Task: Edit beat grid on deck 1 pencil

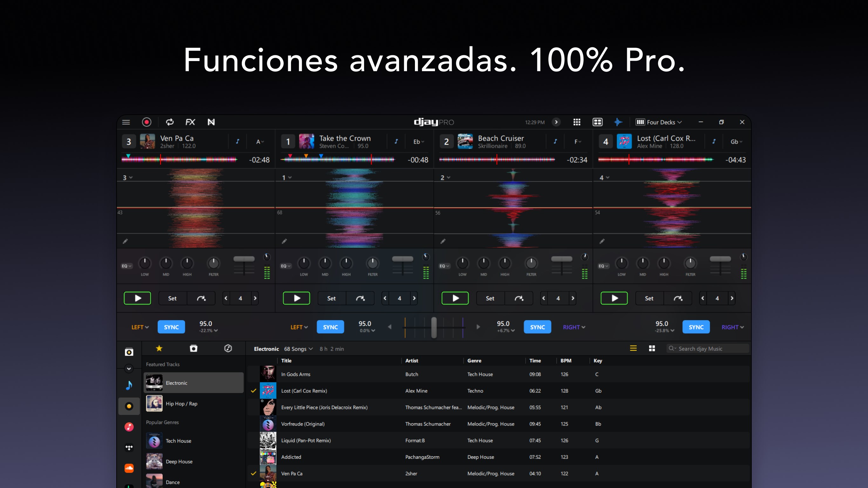Action: click(284, 241)
